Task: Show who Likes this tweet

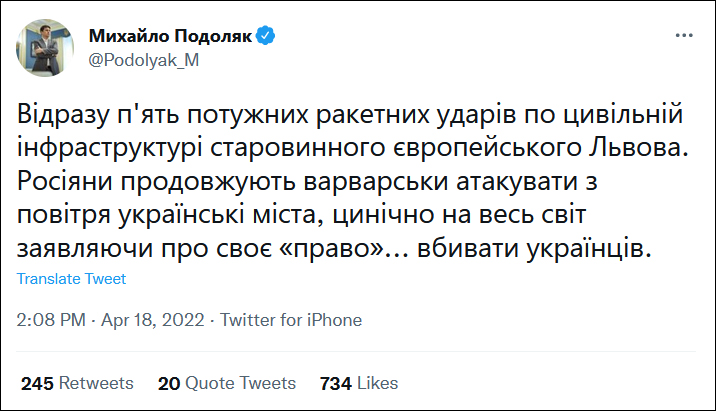Action: click(378, 383)
